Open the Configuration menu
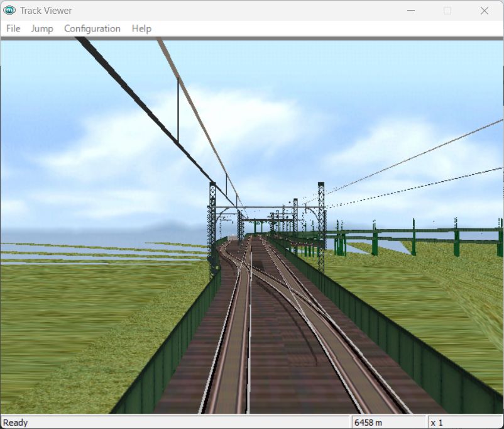 click(x=92, y=29)
